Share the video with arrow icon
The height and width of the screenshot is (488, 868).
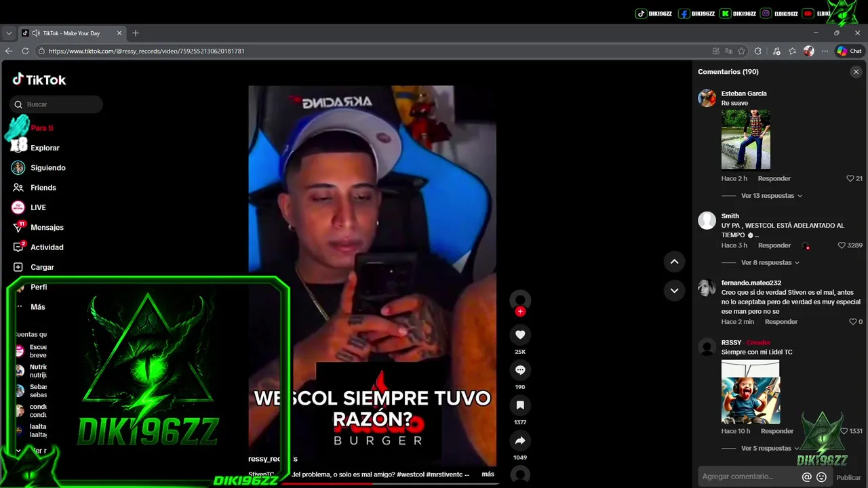click(x=520, y=441)
